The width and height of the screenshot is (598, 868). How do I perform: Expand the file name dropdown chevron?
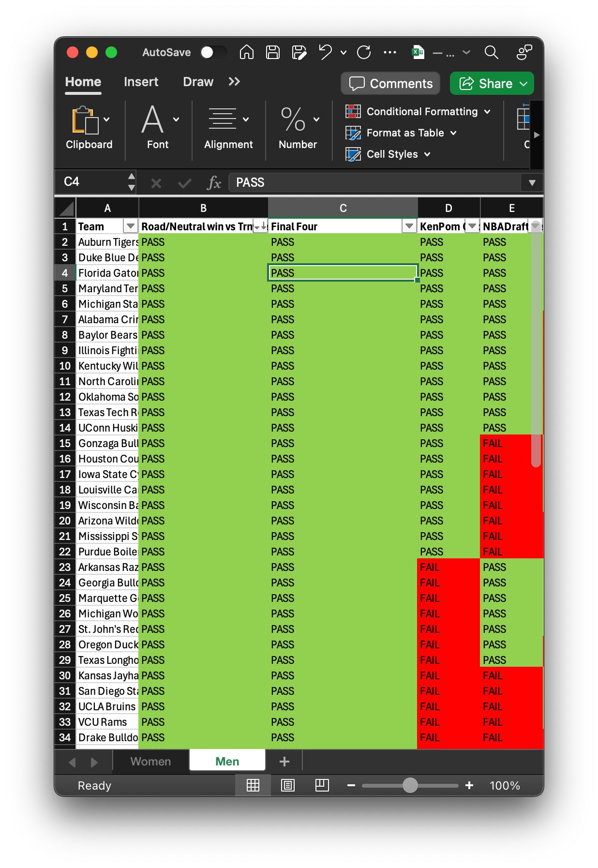click(x=466, y=52)
